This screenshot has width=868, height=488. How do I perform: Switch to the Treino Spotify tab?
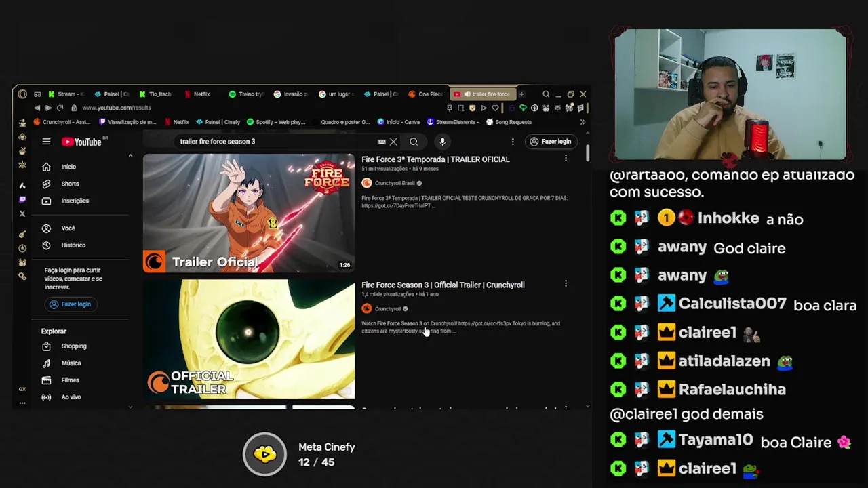[247, 94]
